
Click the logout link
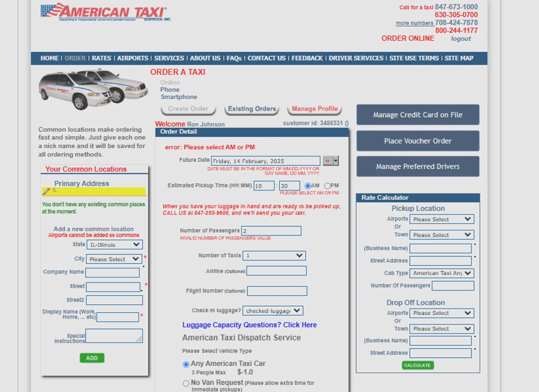point(461,39)
